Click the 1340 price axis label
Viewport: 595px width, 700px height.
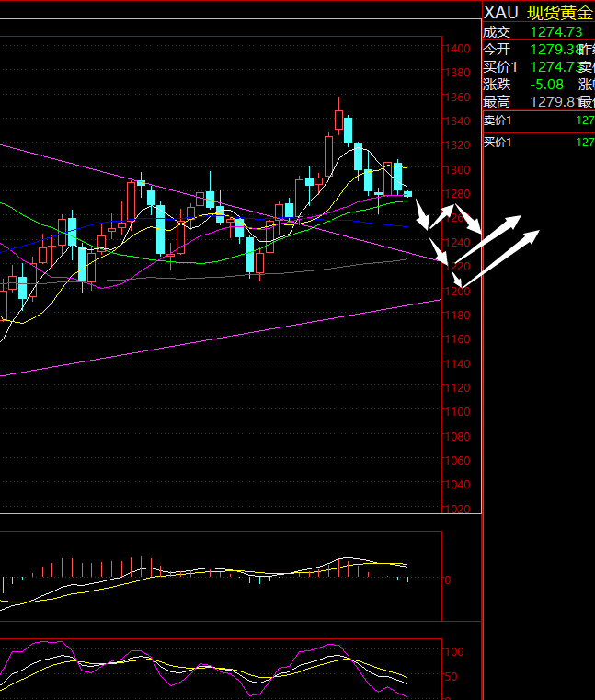tap(458, 121)
